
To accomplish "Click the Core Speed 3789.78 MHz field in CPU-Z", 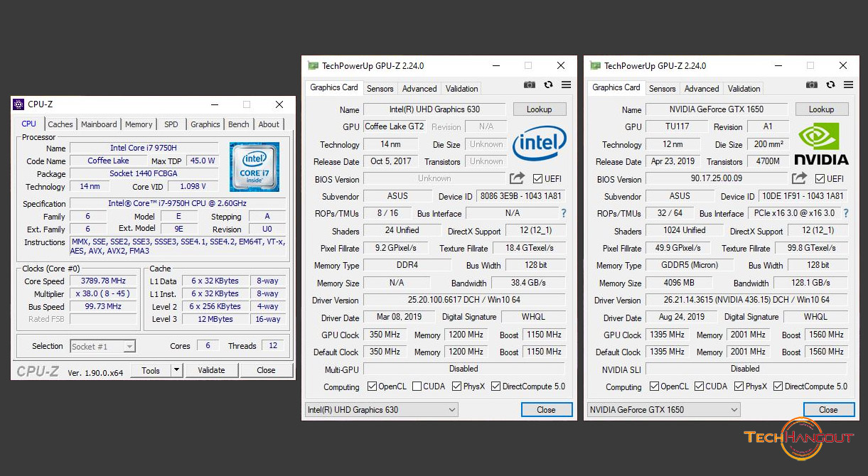I will [x=104, y=281].
